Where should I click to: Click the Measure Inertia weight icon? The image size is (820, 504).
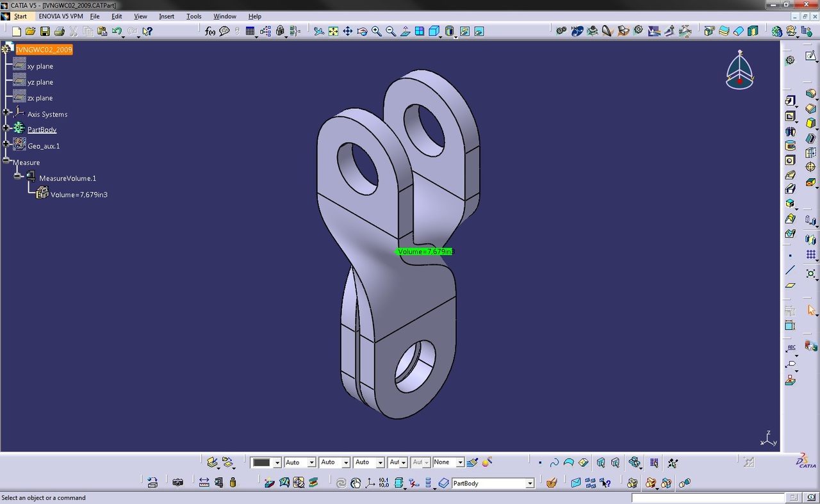(x=233, y=482)
